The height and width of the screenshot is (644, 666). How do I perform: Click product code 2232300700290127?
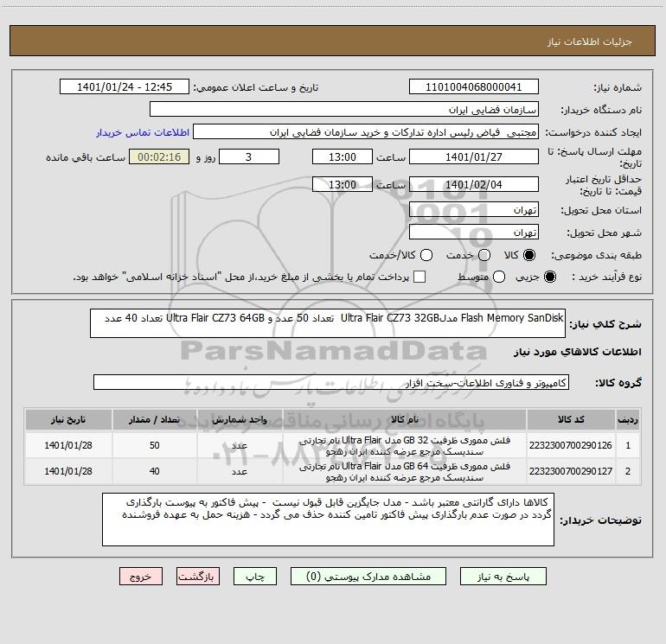tap(571, 471)
